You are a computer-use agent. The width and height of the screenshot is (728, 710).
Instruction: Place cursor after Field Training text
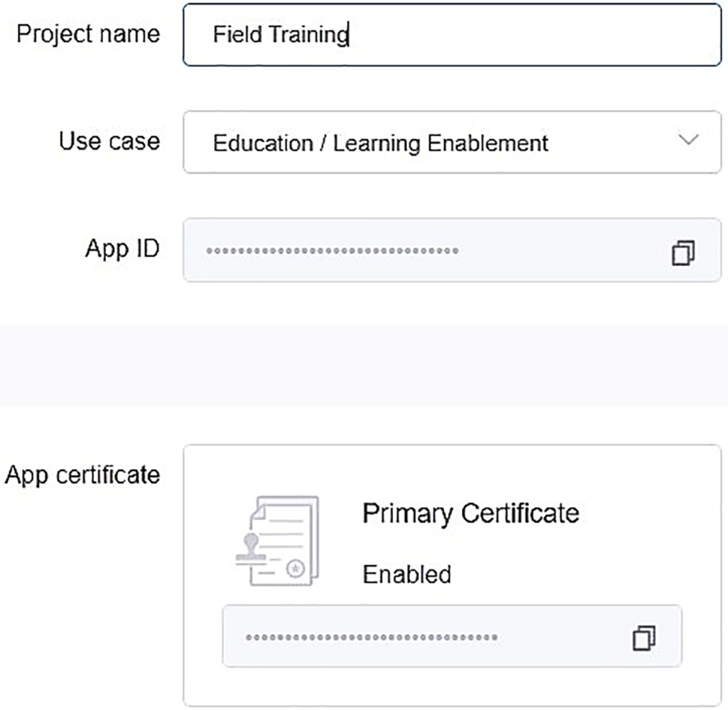coord(349,35)
